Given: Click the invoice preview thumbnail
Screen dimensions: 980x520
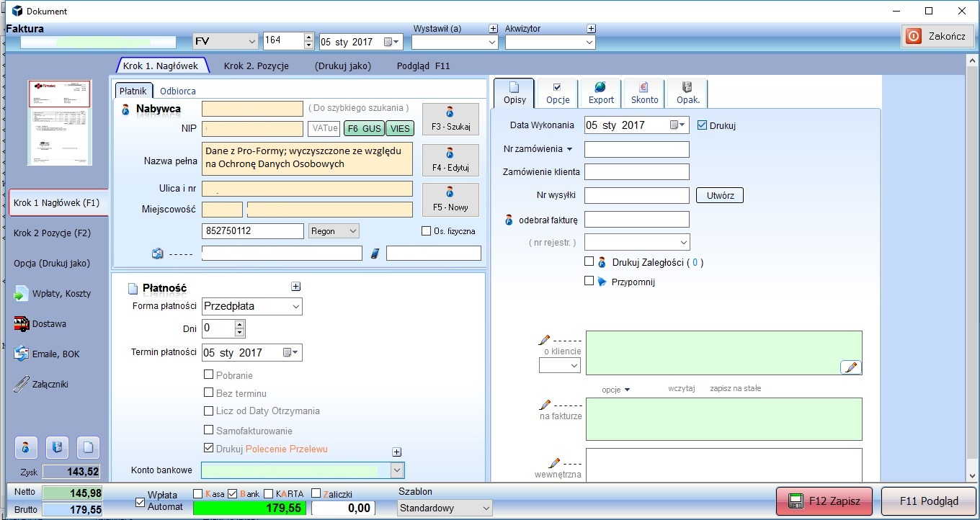Looking at the screenshot, I should (x=60, y=122).
